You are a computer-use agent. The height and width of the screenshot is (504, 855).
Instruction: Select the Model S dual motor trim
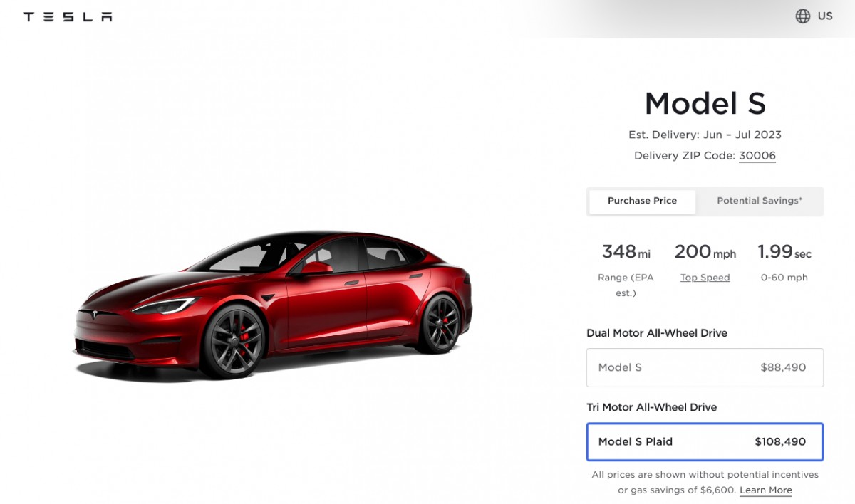pos(705,367)
